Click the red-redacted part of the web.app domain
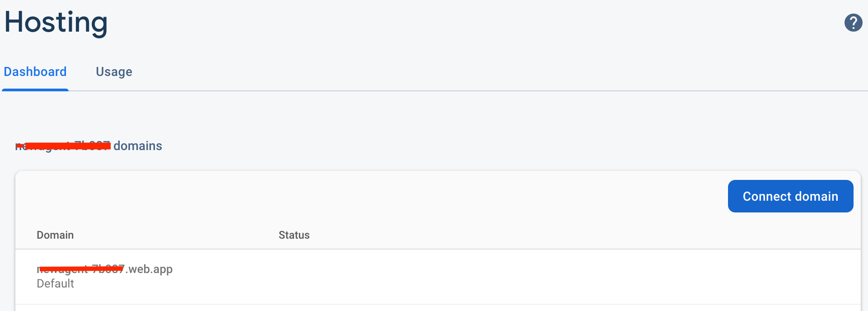The image size is (868, 311). click(x=80, y=269)
